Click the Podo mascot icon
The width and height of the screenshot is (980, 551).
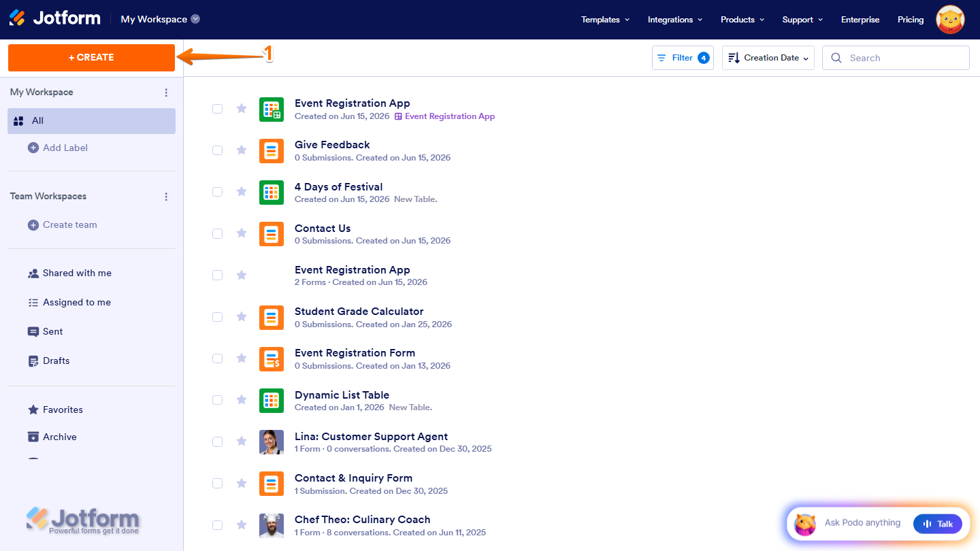pyautogui.click(x=805, y=524)
